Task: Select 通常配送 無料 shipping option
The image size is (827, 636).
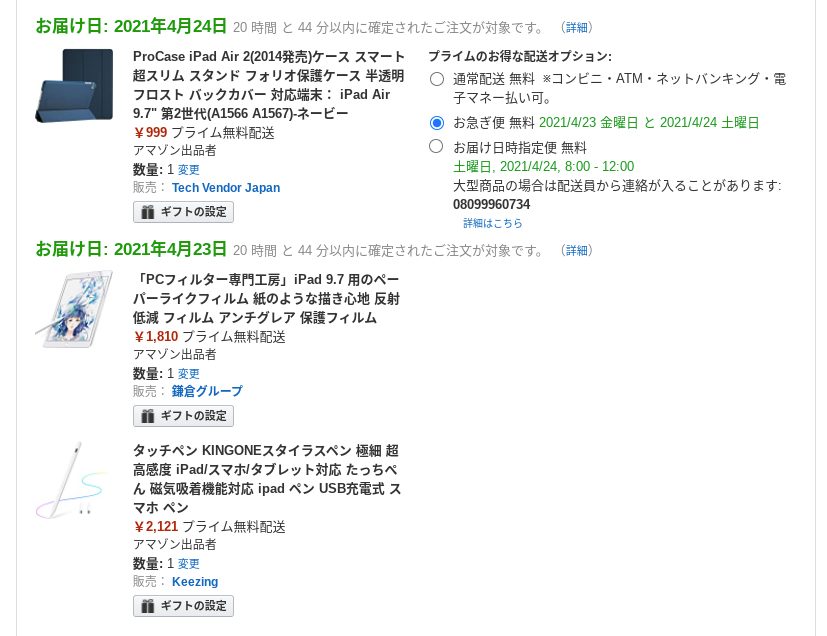Action: [437, 79]
